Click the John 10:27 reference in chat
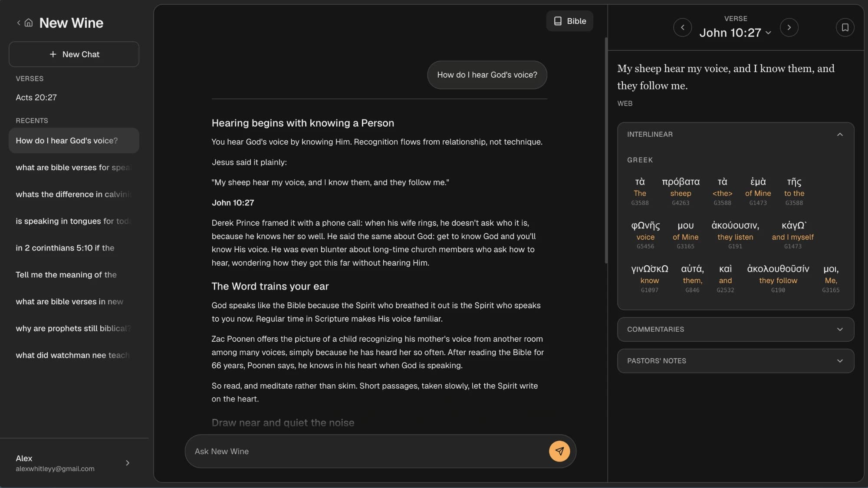 coord(233,203)
